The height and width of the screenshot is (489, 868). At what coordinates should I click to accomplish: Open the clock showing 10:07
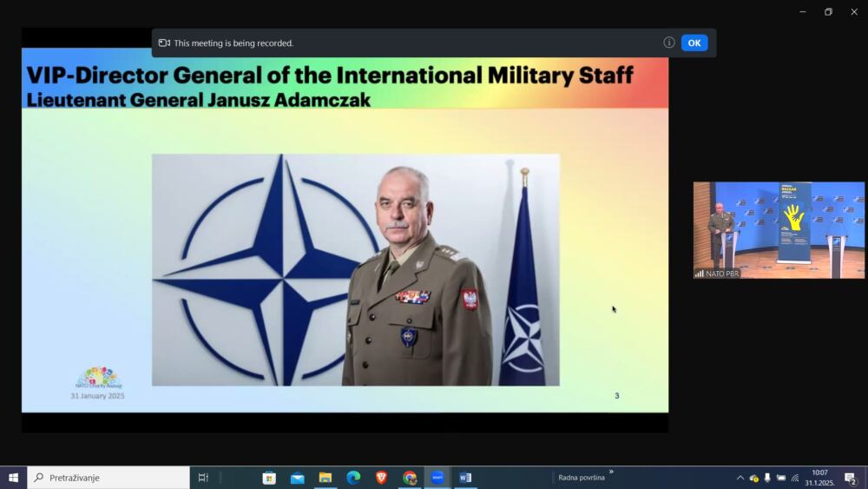819,478
